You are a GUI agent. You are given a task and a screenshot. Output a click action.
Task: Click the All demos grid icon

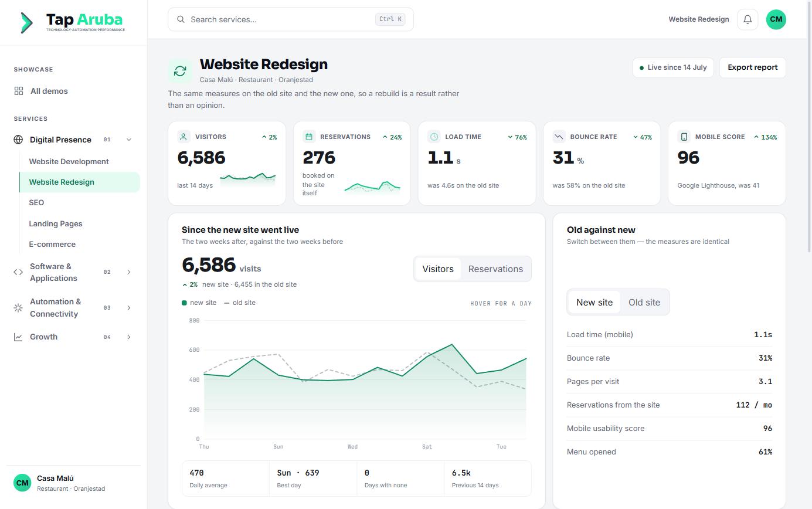(19, 91)
